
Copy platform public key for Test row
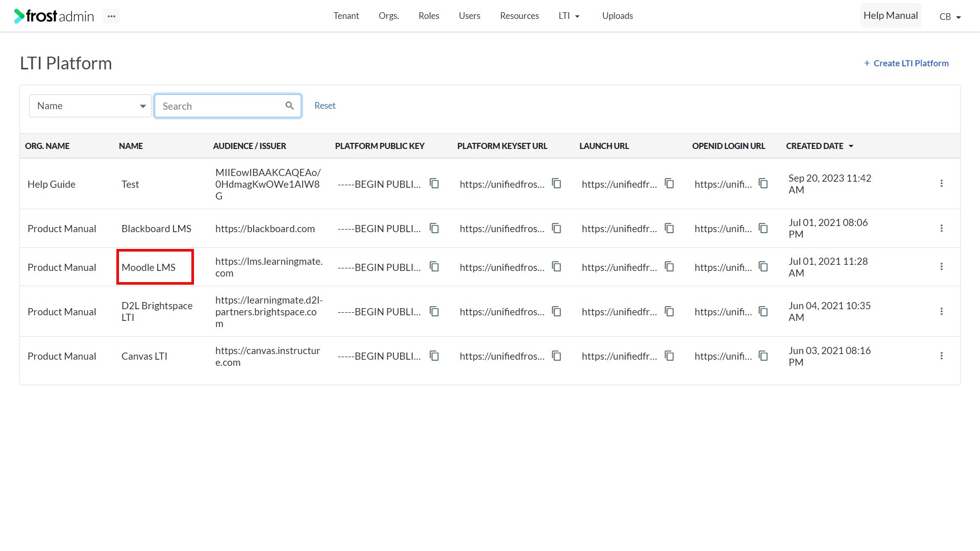[x=434, y=183]
